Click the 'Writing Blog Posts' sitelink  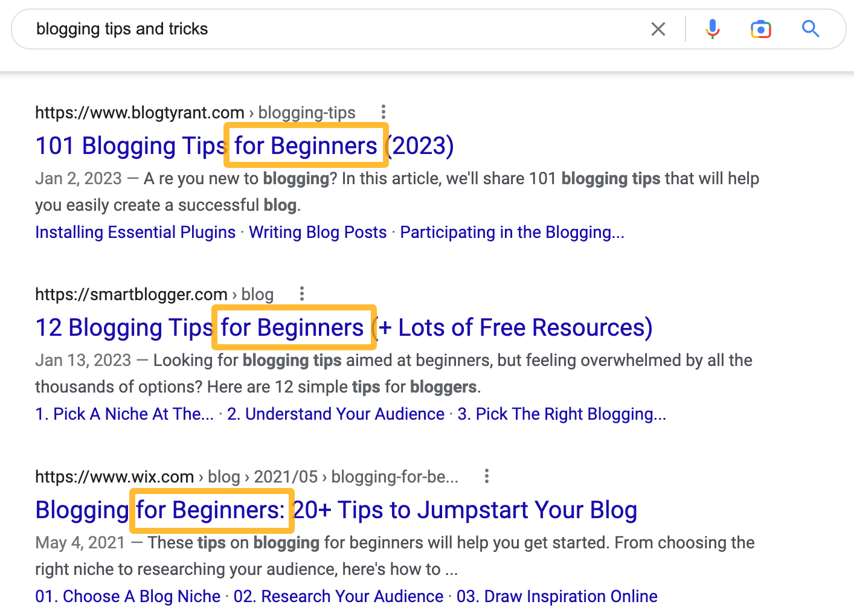[x=318, y=232]
